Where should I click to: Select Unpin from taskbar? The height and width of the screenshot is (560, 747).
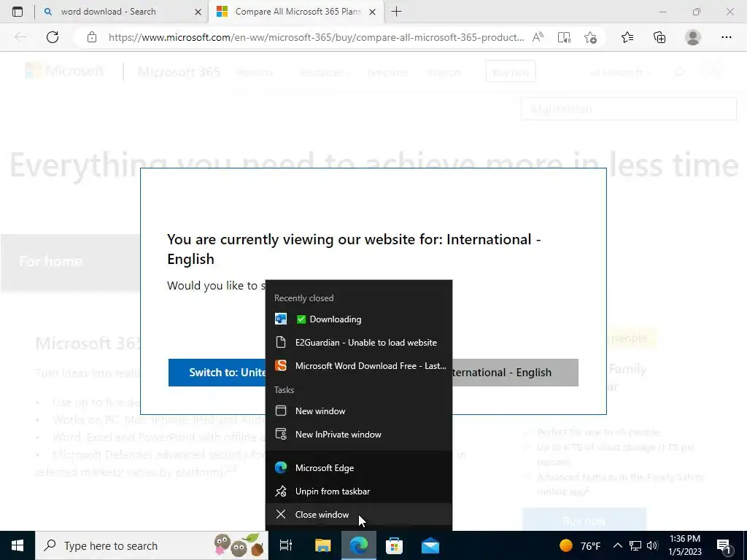coord(358,491)
